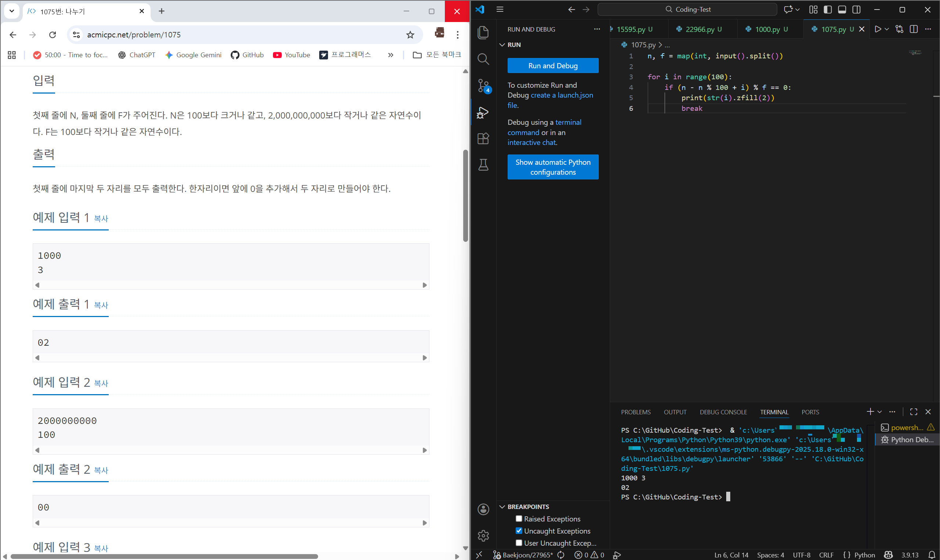Open the Extensions view icon
Viewport: 940px width, 560px height.
[483, 138]
